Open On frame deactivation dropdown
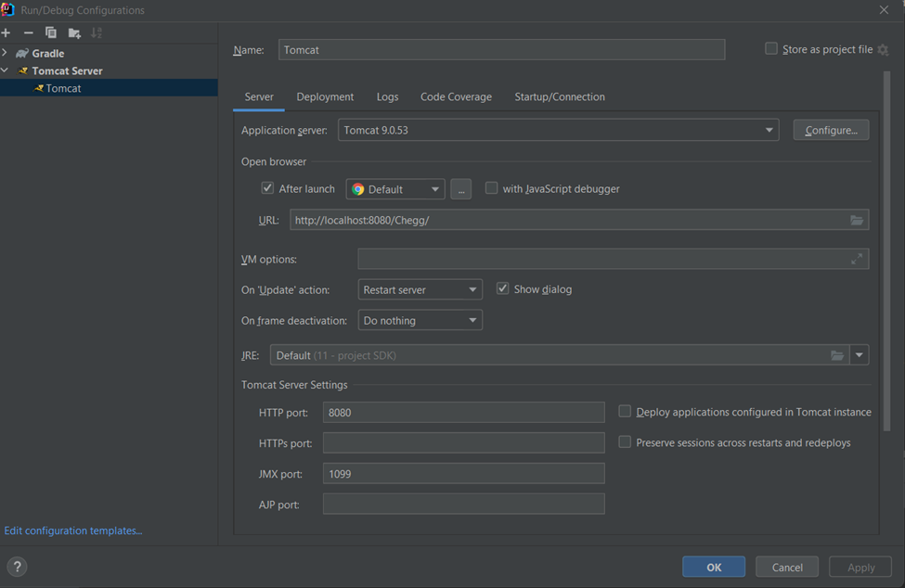 (x=420, y=320)
